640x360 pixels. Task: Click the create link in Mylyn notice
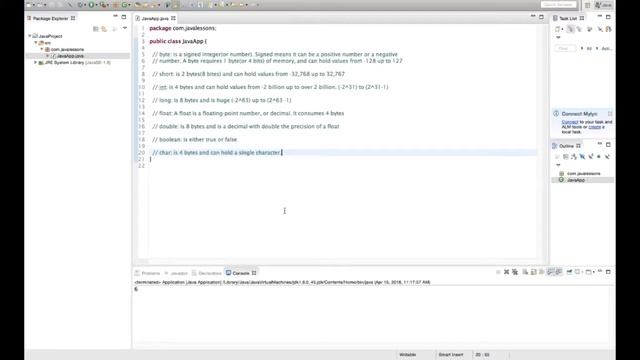[594, 127]
